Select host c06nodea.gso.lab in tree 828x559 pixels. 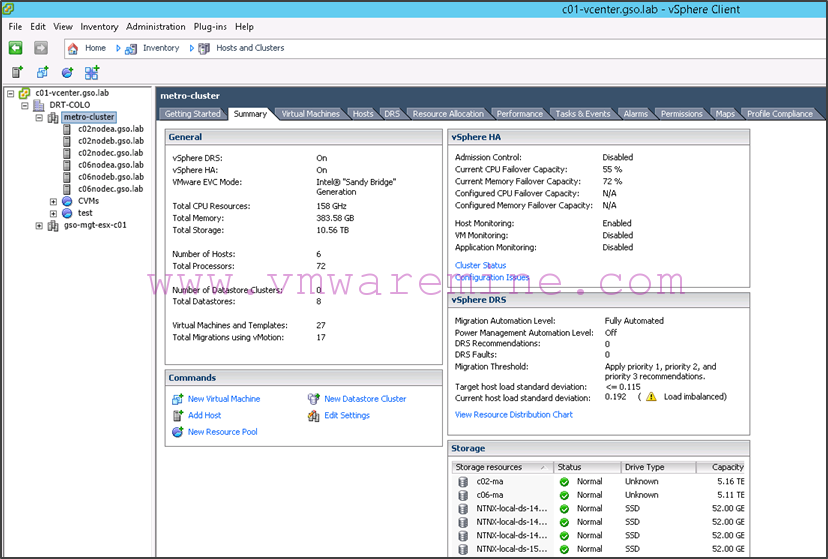click(111, 165)
